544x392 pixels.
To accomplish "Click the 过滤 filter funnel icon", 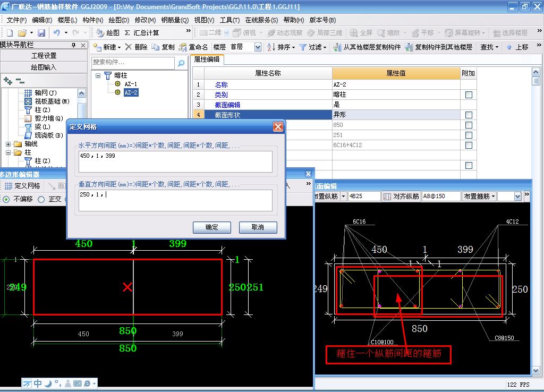I will pyautogui.click(x=303, y=47).
